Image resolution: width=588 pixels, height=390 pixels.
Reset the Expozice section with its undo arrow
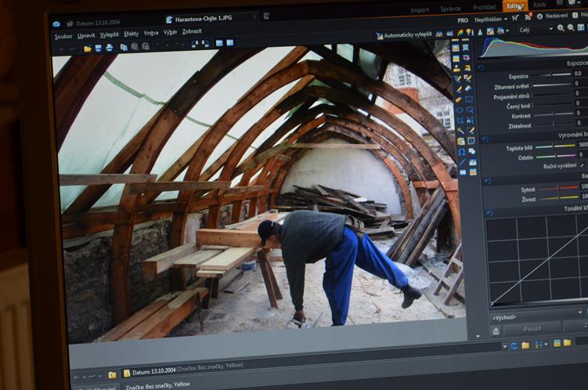pyautogui.click(x=481, y=67)
